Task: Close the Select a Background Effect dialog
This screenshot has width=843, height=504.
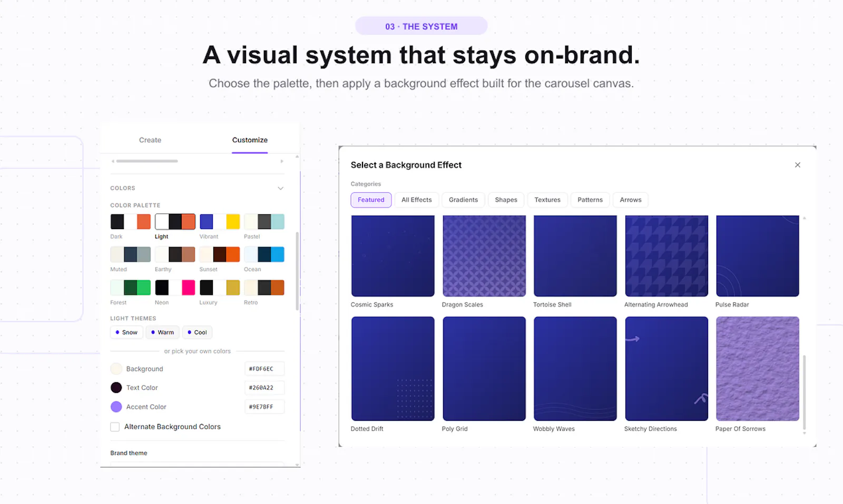Action: click(x=797, y=165)
